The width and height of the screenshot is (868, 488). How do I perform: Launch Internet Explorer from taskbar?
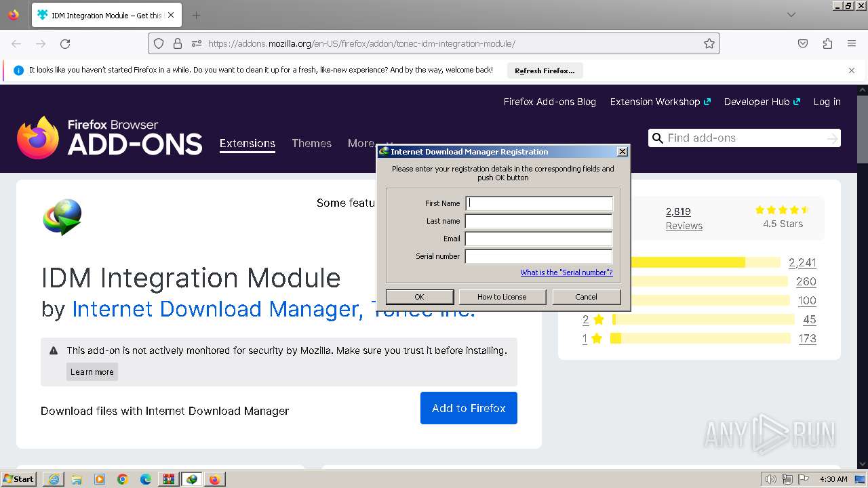pyautogui.click(x=54, y=479)
